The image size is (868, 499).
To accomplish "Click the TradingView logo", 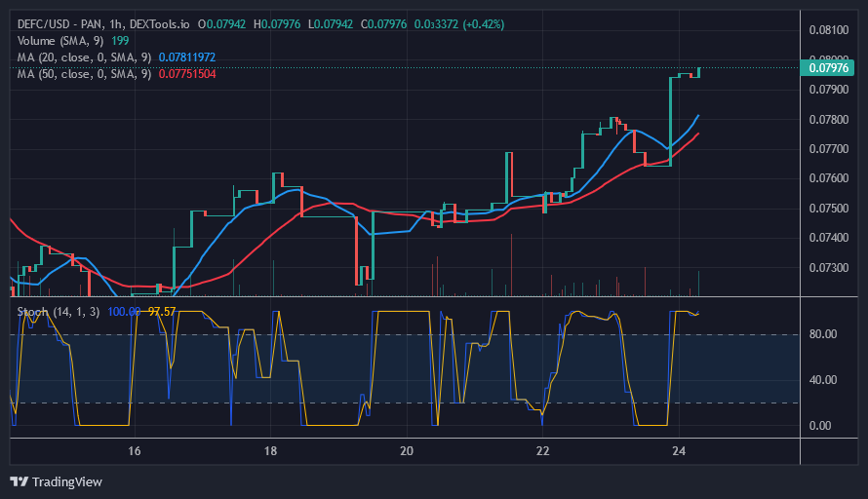I will (56, 481).
